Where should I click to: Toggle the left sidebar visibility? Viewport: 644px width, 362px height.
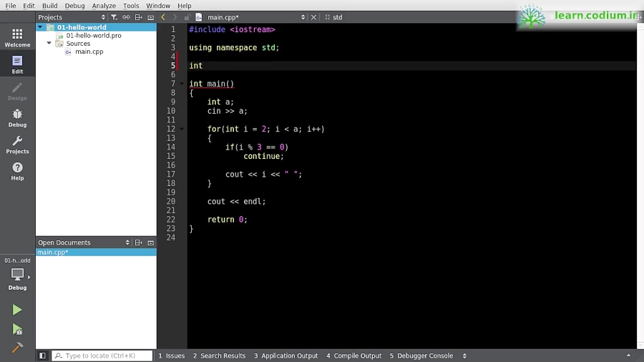[42, 356]
